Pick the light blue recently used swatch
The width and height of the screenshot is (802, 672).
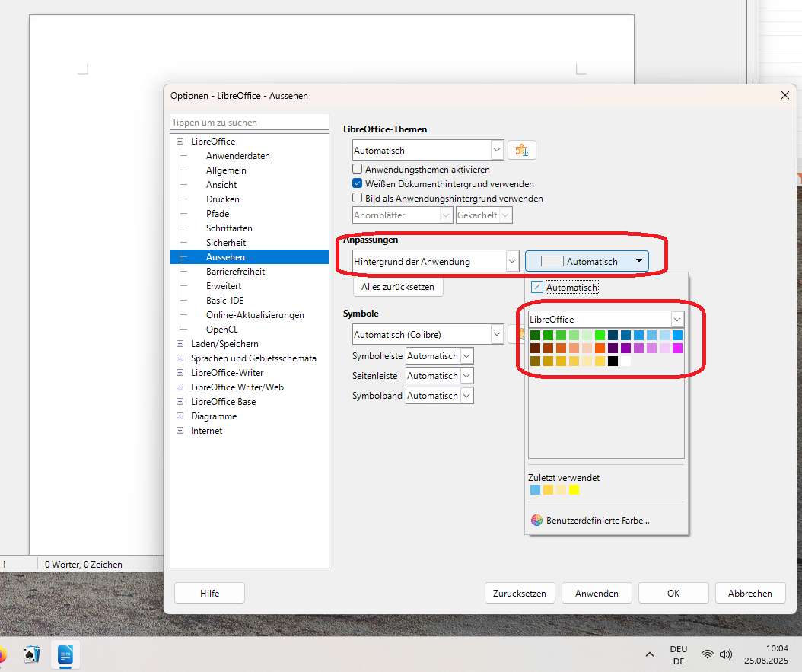coord(535,490)
